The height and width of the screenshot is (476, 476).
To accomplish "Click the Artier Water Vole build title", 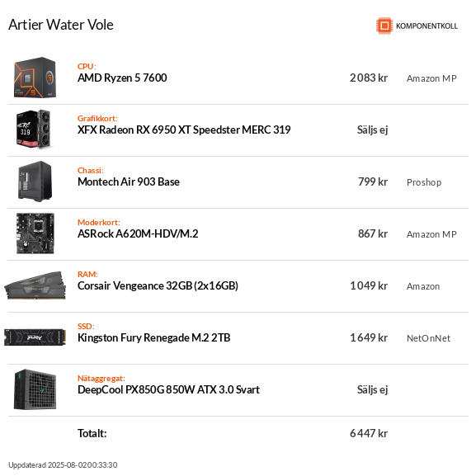I will click(61, 25).
